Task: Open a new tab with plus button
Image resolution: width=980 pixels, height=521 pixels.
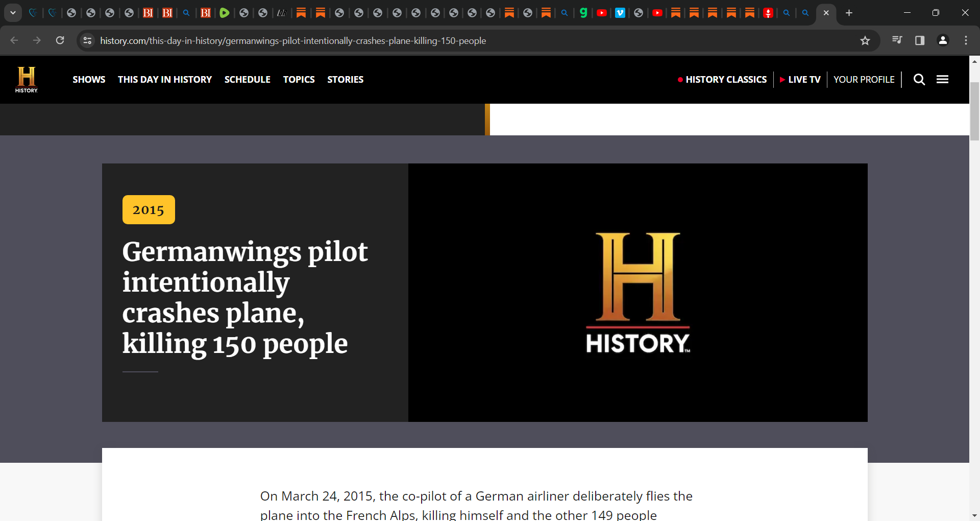Action: [849, 13]
